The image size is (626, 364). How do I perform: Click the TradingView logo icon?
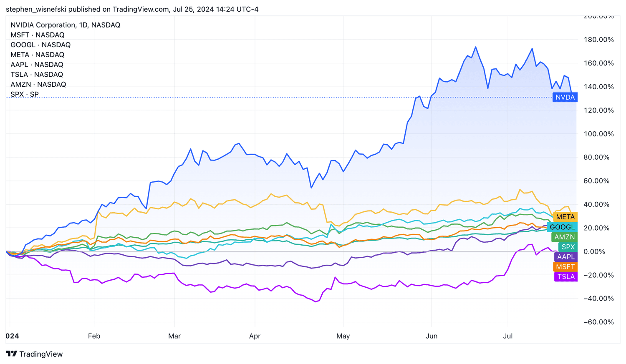pos(12,354)
